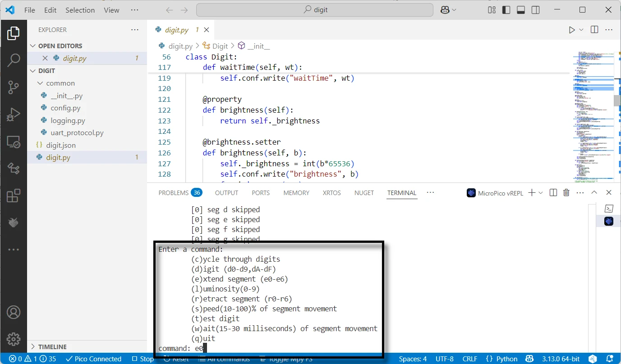Change line endings via CRLF
Image resolution: width=621 pixels, height=364 pixels.
coord(470,359)
